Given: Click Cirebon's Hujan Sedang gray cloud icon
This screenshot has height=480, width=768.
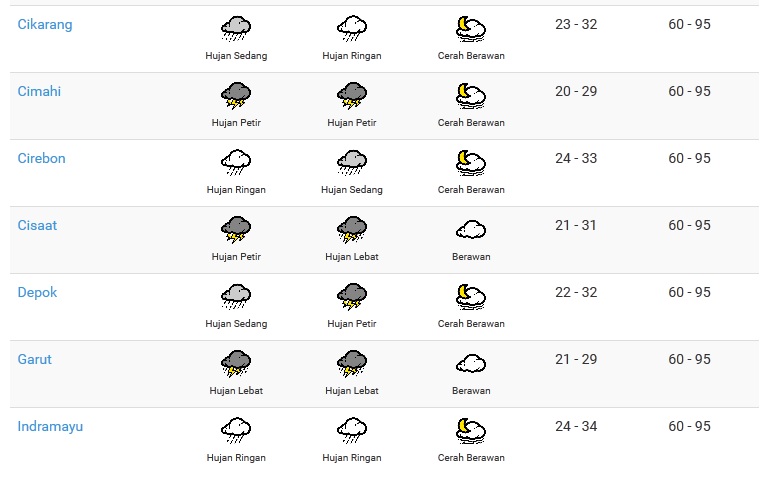Looking at the screenshot, I should 352,163.
